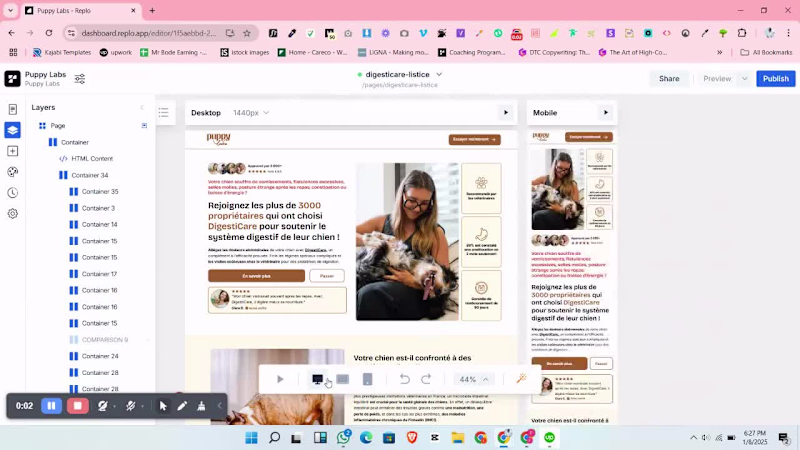The image size is (800, 450).
Task: Switch to desktop device view in toolbar
Action: click(x=317, y=379)
